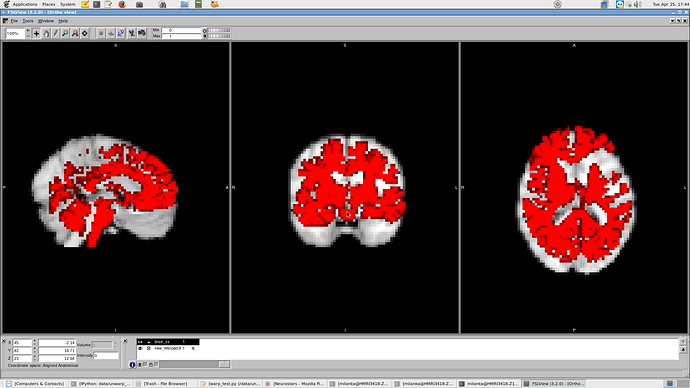
Task: Step up the X voxel coordinate
Action: (35, 341)
